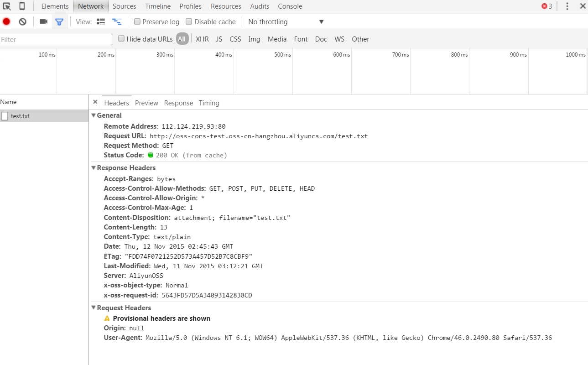588x365 pixels.
Task: Switch to the Console tab
Action: point(290,6)
